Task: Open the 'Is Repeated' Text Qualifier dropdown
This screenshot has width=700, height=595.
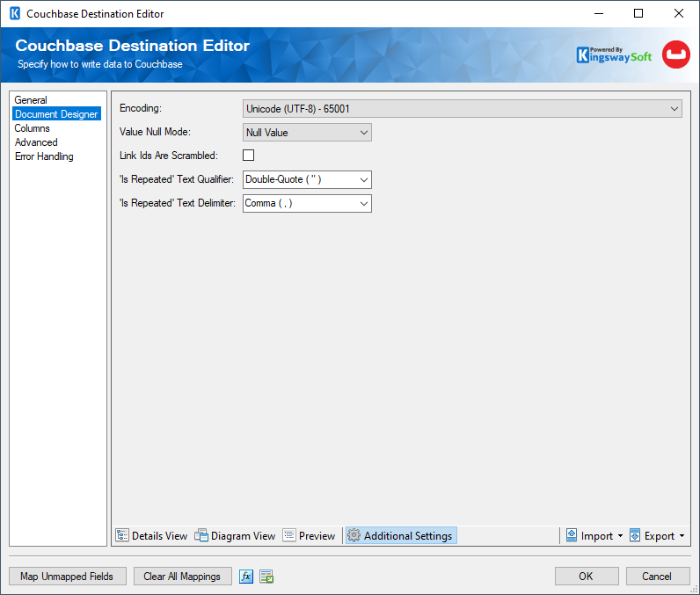Action: [307, 180]
